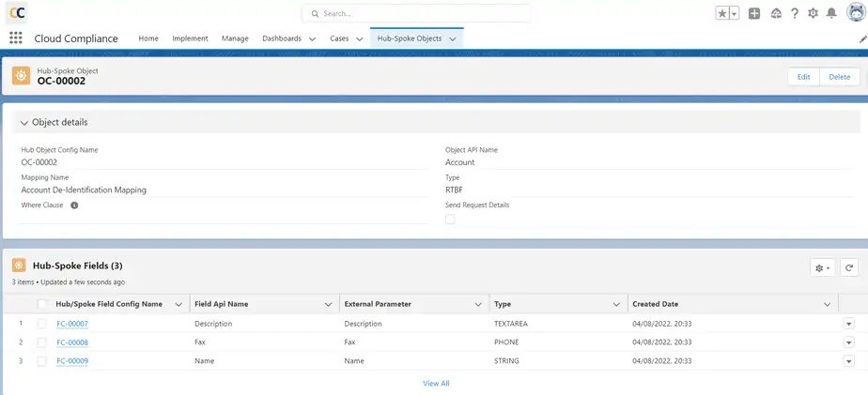Collapse the Object details section
The image size is (868, 395).
pyautogui.click(x=24, y=122)
